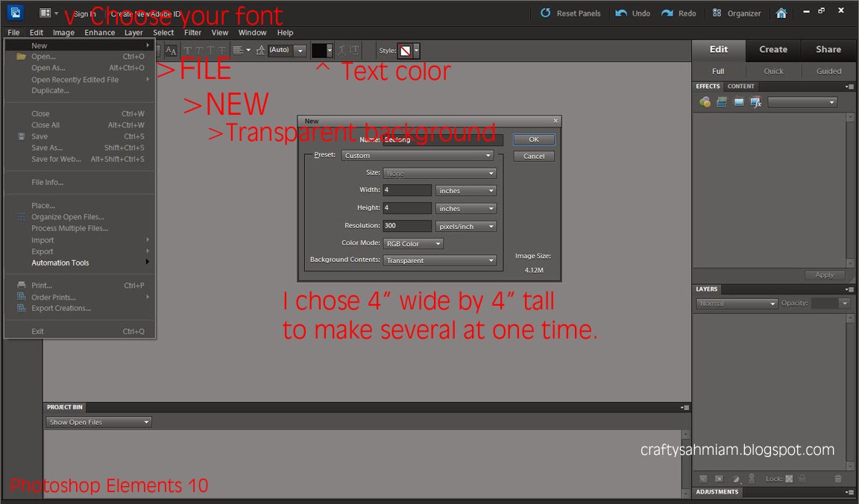
Task: Click the Redo button
Action: (679, 13)
